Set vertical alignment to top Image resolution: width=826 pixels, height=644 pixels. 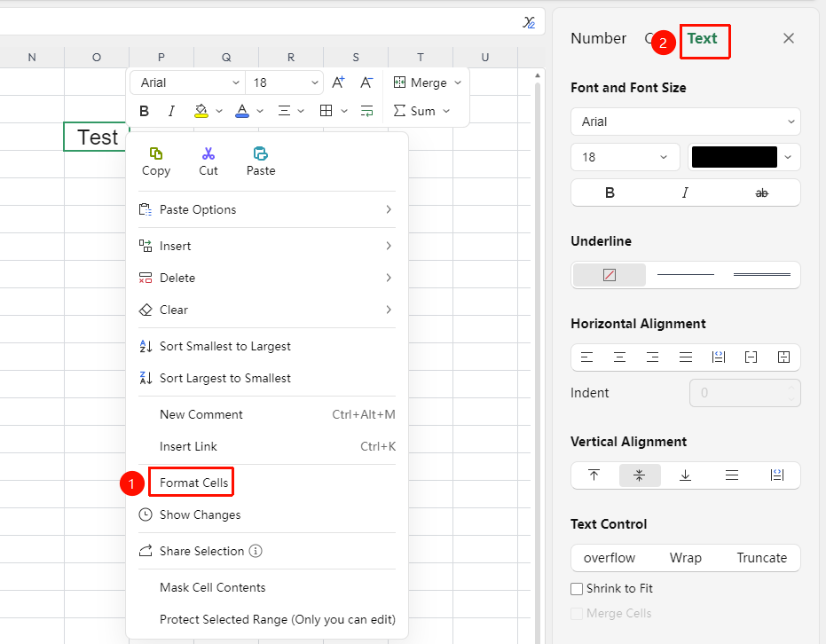pyautogui.click(x=594, y=475)
